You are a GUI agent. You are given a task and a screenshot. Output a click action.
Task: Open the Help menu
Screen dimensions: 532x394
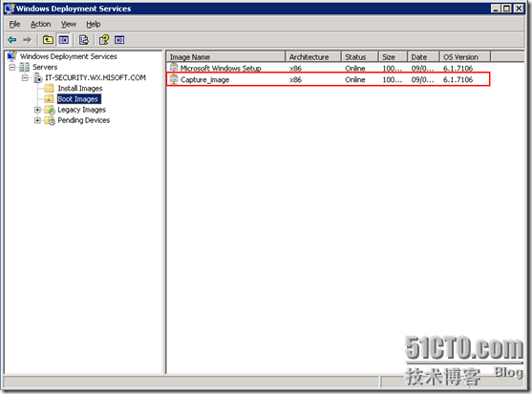pyautogui.click(x=94, y=24)
